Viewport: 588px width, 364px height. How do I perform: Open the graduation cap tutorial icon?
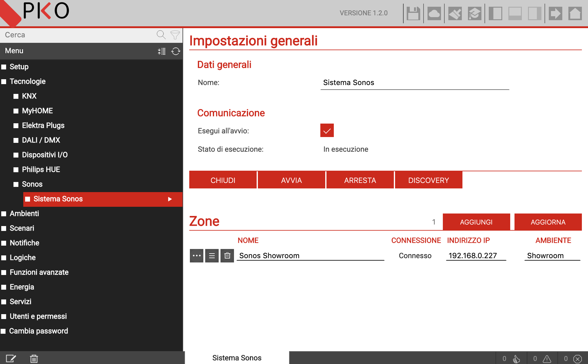(x=474, y=13)
